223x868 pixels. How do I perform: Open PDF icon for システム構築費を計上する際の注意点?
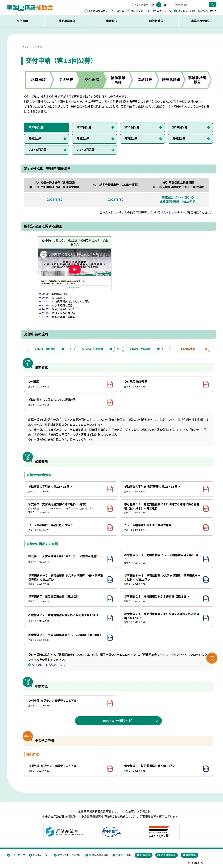206,527
